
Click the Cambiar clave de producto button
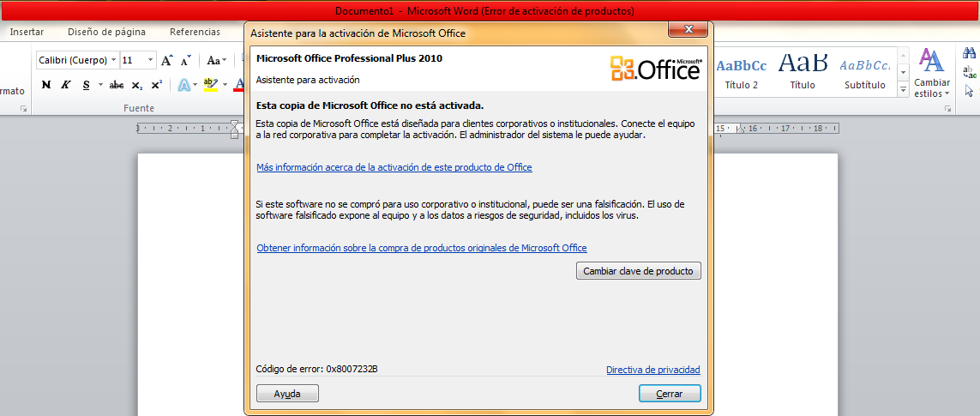pyautogui.click(x=638, y=272)
